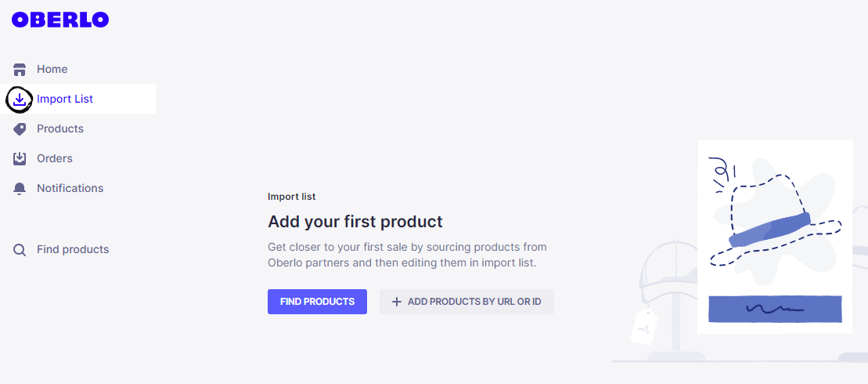Click the Home storefront icon

(x=20, y=69)
